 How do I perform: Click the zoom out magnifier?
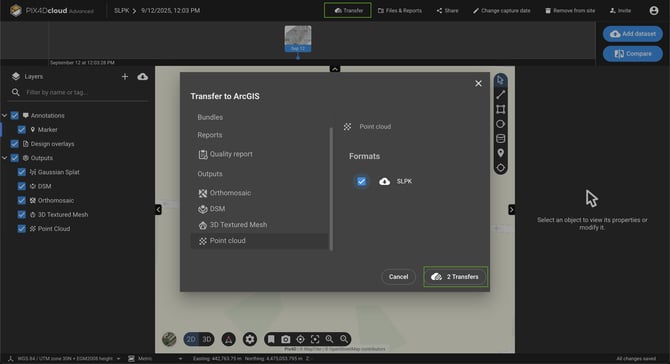point(344,339)
